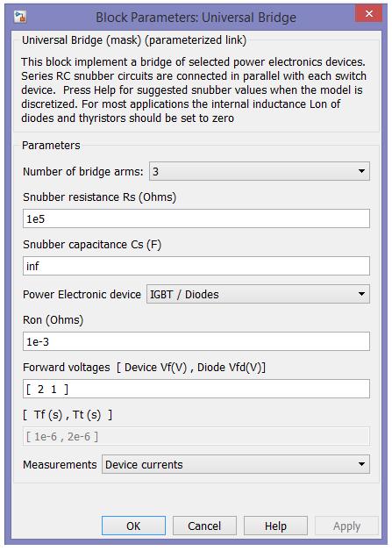
Task: Confirm settings with the OK button
Action: coord(133,526)
